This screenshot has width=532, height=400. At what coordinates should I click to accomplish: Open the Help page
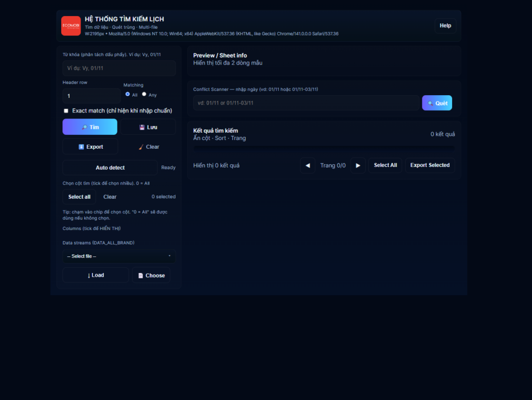coord(445,25)
